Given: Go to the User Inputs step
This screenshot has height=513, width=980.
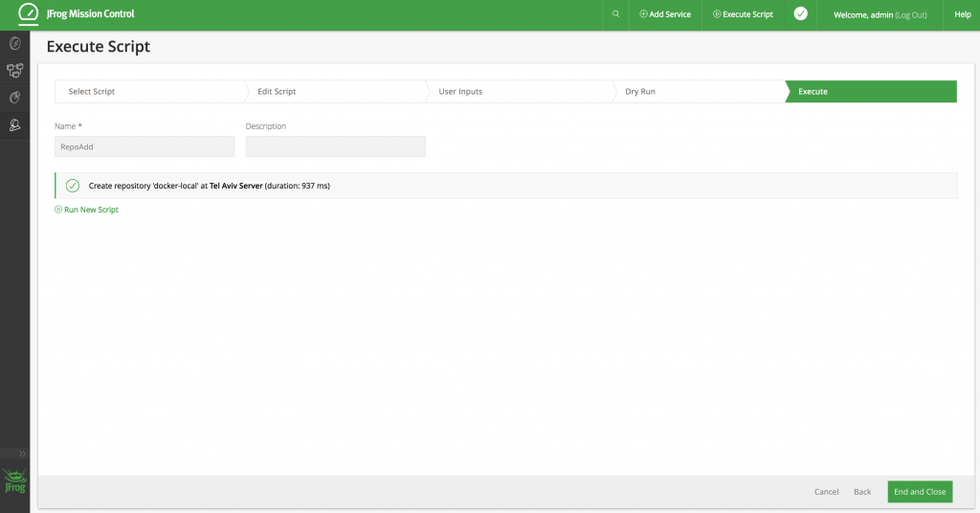Looking at the screenshot, I should point(520,91).
